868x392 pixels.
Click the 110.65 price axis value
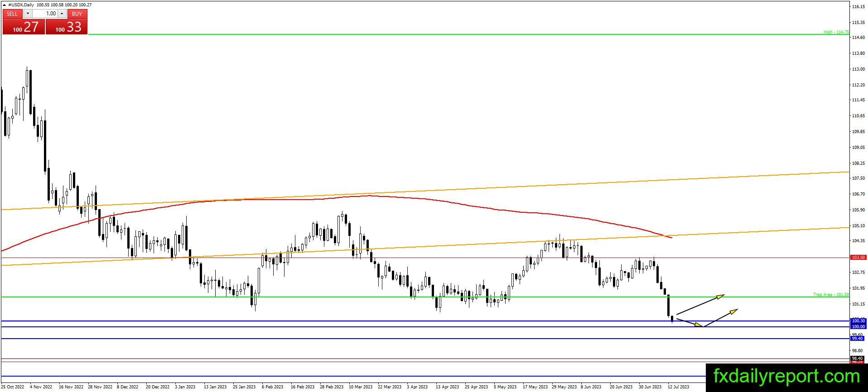pyautogui.click(x=858, y=116)
